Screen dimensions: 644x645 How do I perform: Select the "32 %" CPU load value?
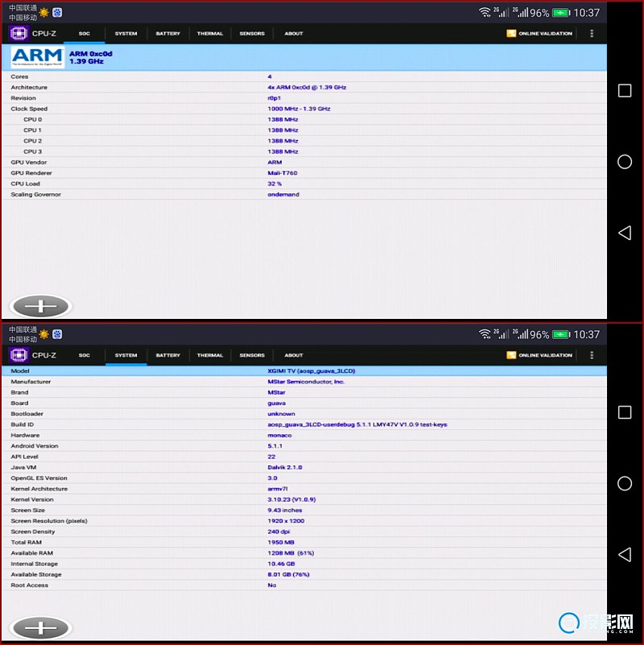[x=275, y=184]
